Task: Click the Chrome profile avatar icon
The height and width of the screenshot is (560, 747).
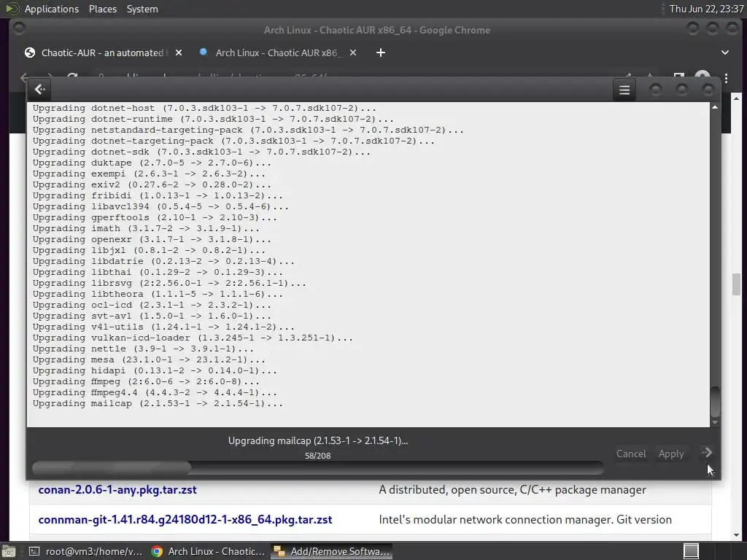Action: click(703, 76)
